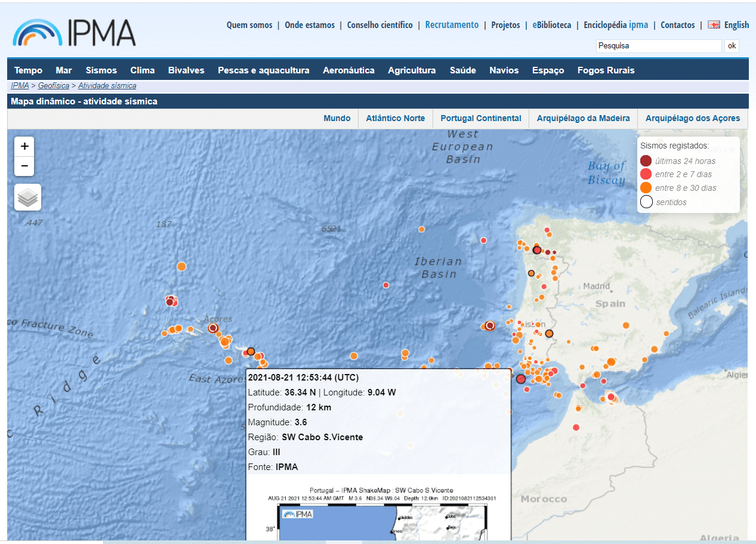Image resolution: width=756 pixels, height=544 pixels.
Task: Click the UK flag language icon
Action: pyautogui.click(x=714, y=24)
